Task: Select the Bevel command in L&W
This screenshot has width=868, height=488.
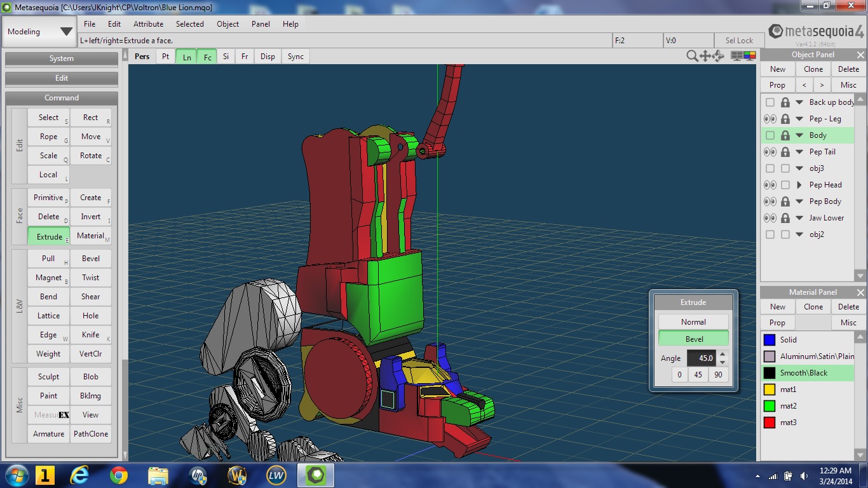Action: coord(91,259)
